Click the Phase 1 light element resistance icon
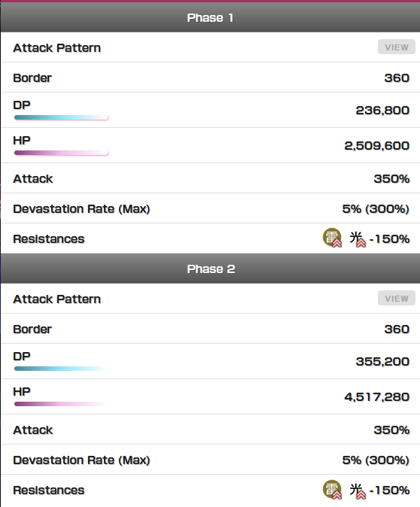The height and width of the screenshot is (507, 420). click(x=358, y=239)
